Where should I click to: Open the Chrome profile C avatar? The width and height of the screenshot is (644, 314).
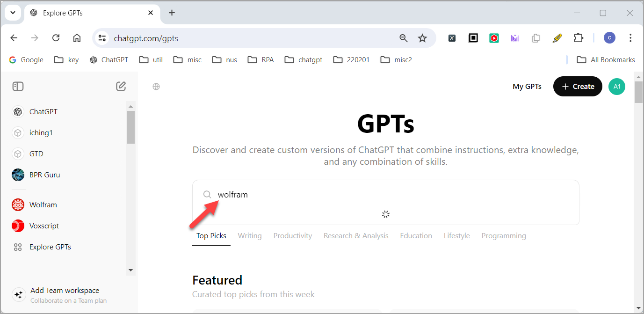[609, 38]
